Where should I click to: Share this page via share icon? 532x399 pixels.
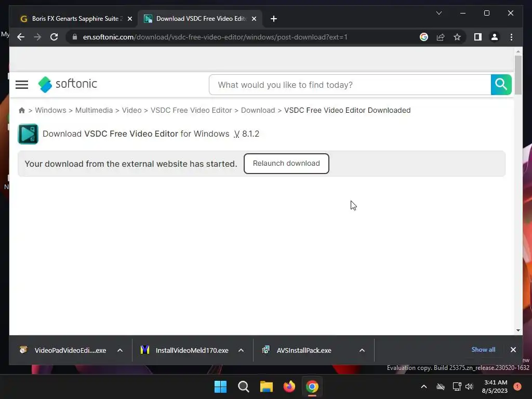click(x=441, y=37)
